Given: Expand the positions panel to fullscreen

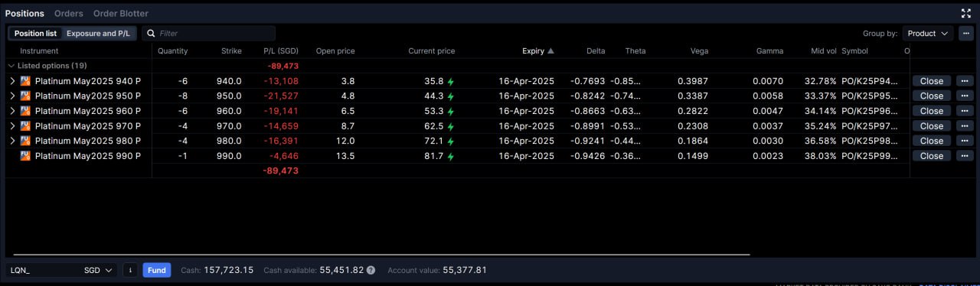Looking at the screenshot, I should click(965, 13).
